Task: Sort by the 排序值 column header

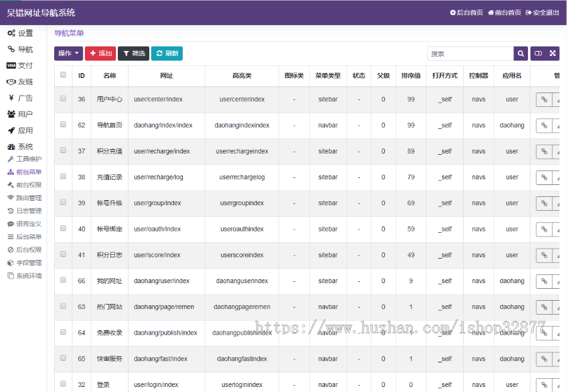Action: click(411, 76)
